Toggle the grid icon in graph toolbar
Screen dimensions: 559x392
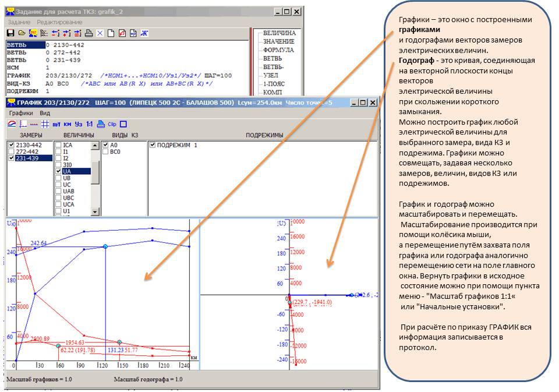[45, 124]
